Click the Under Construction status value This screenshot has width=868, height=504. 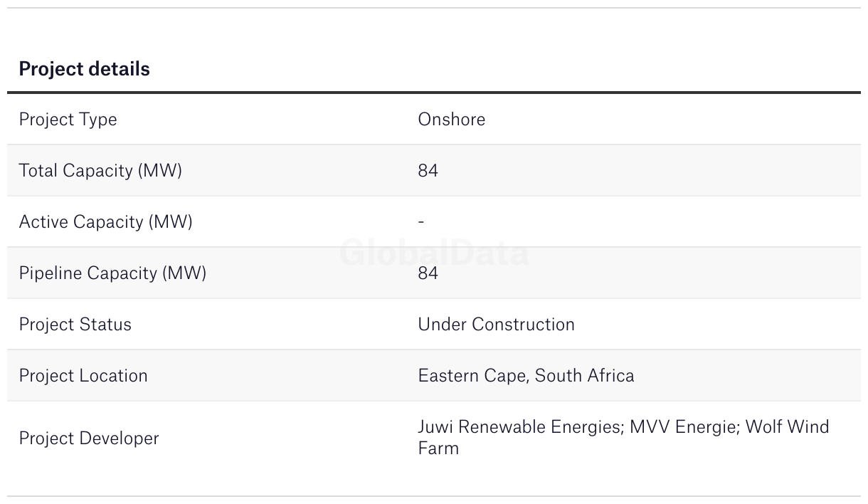(496, 325)
